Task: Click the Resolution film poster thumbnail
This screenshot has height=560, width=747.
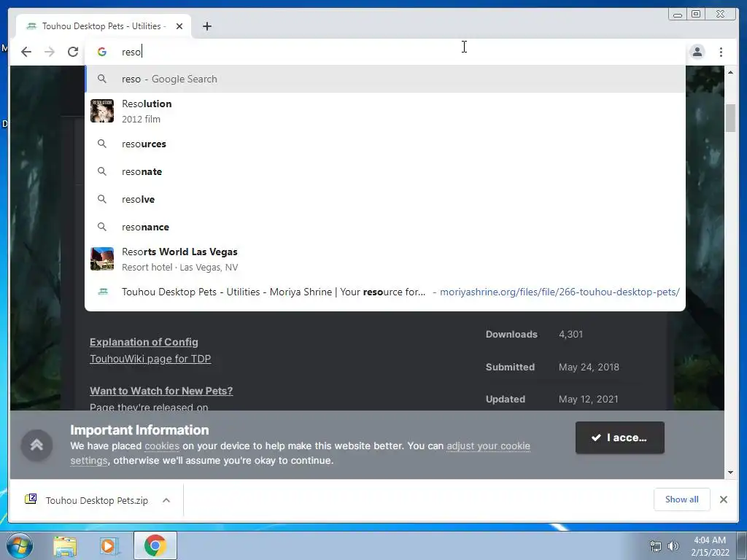Action: click(x=102, y=111)
